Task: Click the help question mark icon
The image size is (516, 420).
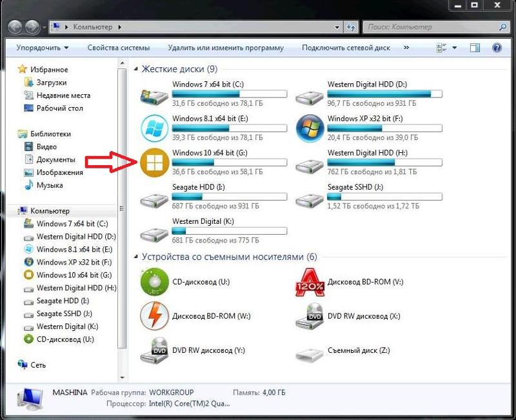Action: [497, 48]
